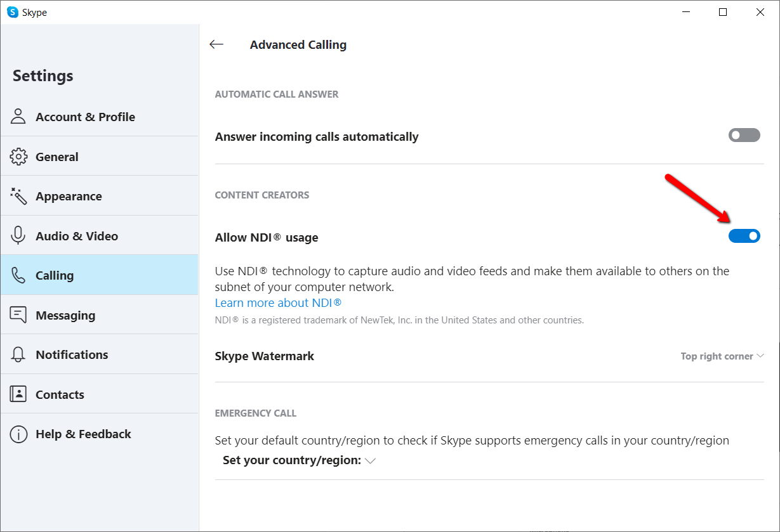Click the General gear icon
The image size is (780, 532).
(18, 157)
